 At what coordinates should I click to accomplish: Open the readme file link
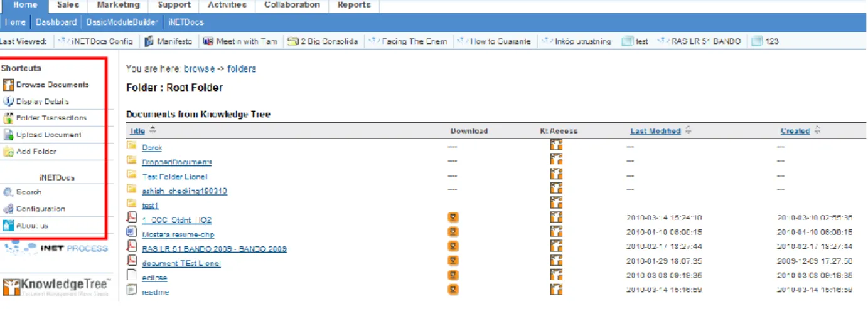coord(156,292)
